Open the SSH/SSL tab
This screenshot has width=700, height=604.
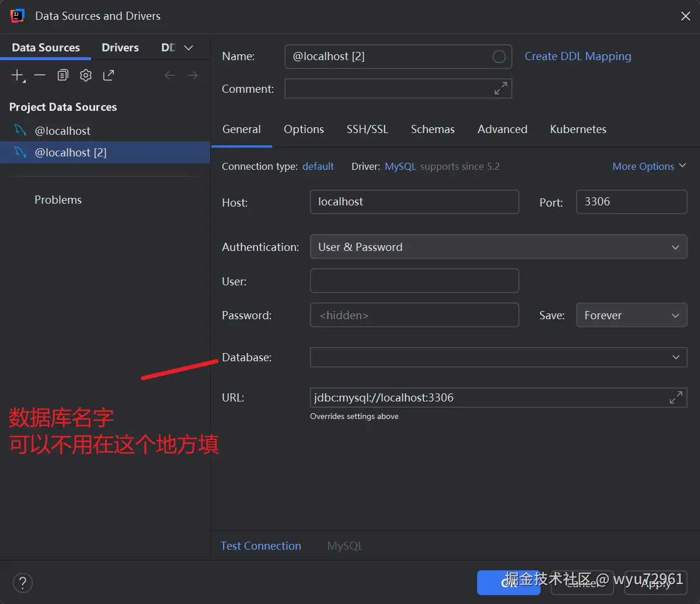tap(367, 130)
